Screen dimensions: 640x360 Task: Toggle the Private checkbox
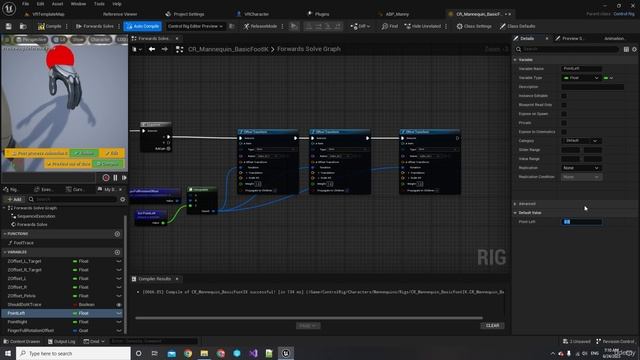tap(564, 123)
